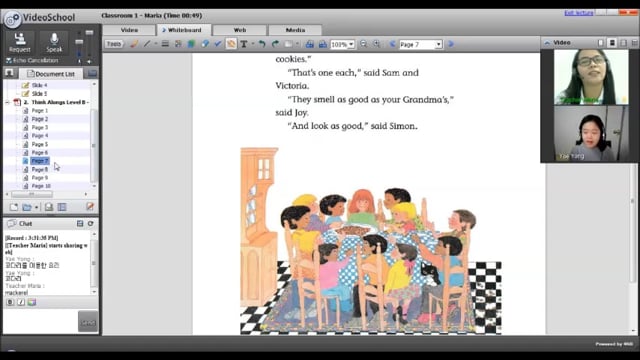Select Page 10 in document list
640x360 pixels.
40,186
